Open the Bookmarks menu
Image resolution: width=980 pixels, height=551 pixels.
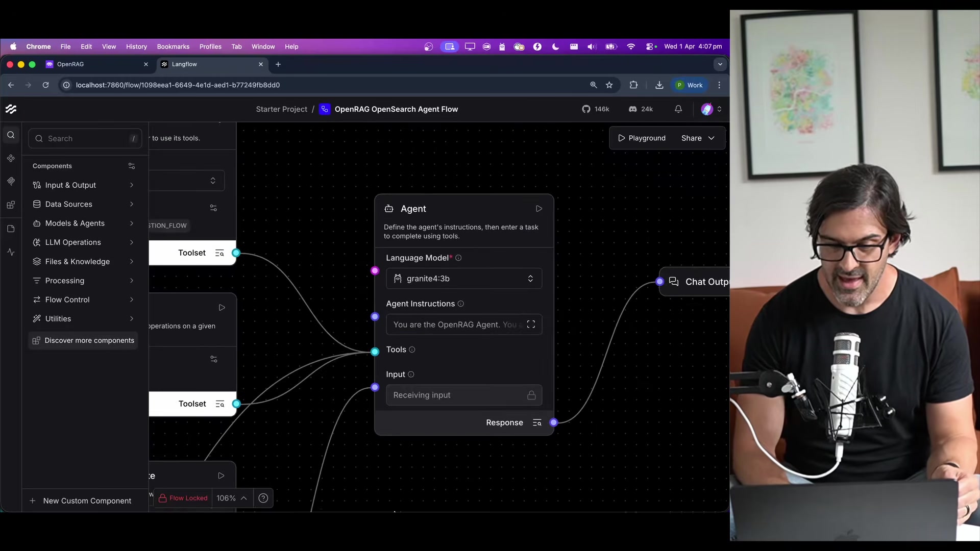173,46
